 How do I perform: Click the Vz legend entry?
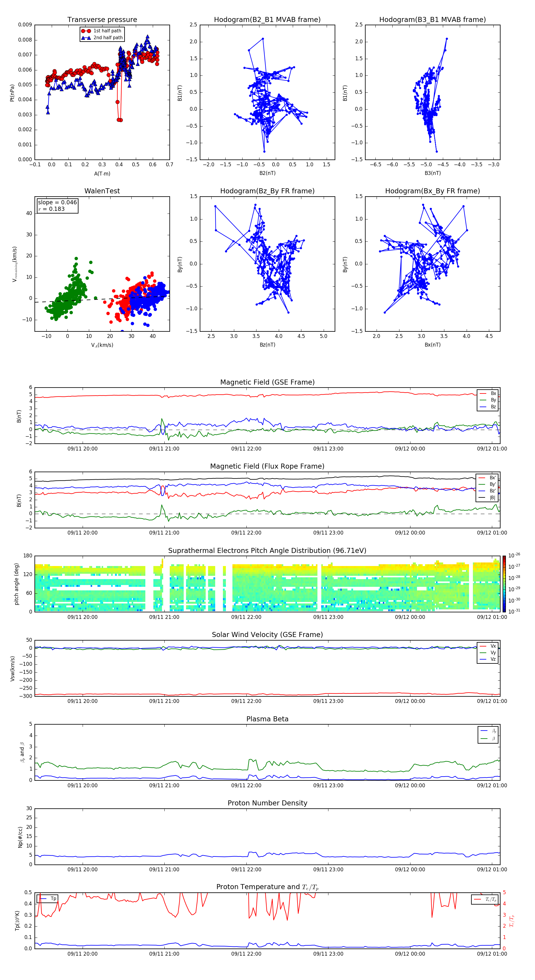pyautogui.click(x=488, y=659)
